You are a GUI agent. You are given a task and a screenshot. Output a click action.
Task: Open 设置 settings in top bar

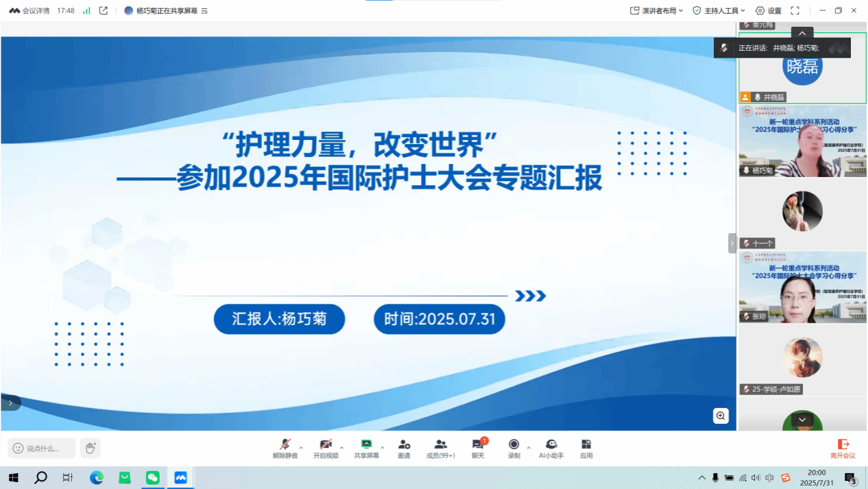pyautogui.click(x=769, y=10)
